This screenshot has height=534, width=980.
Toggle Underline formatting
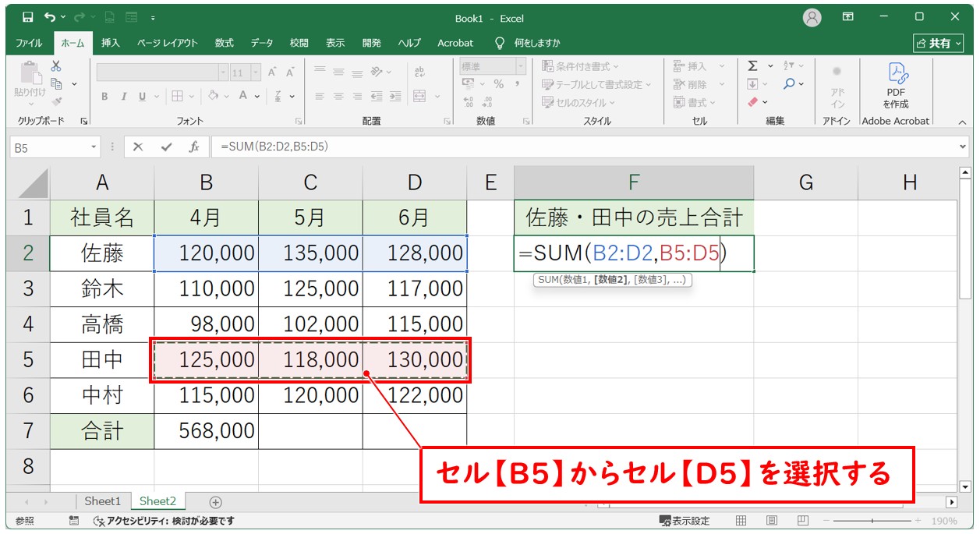142,96
